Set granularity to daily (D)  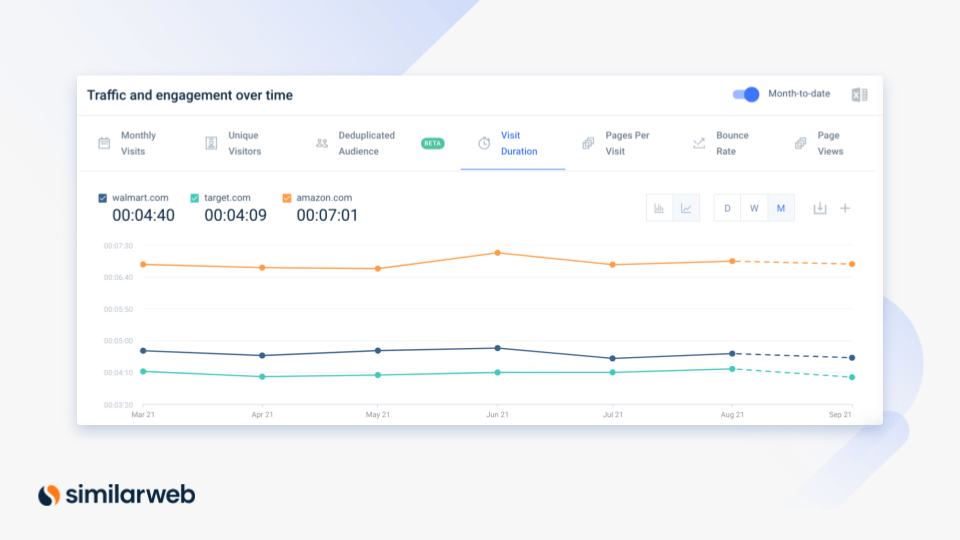[727, 208]
